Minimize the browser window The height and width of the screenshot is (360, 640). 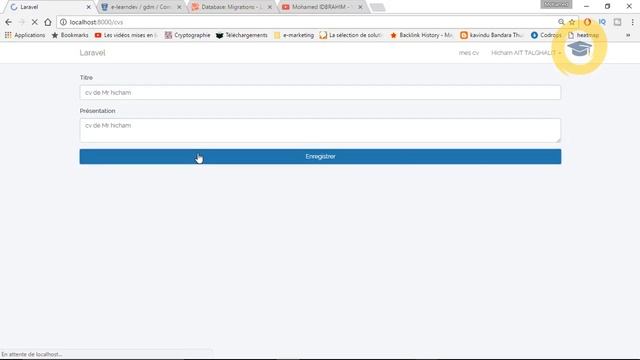pyautogui.click(x=586, y=6)
